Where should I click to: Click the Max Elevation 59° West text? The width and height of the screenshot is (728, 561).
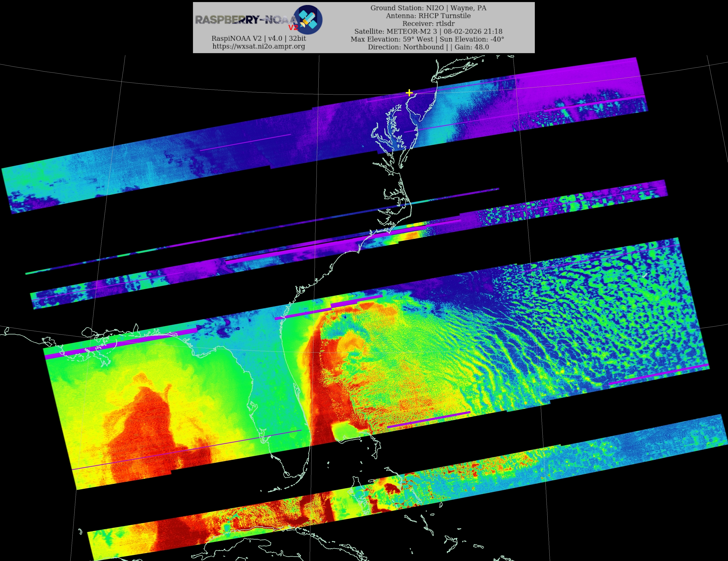[x=392, y=39]
